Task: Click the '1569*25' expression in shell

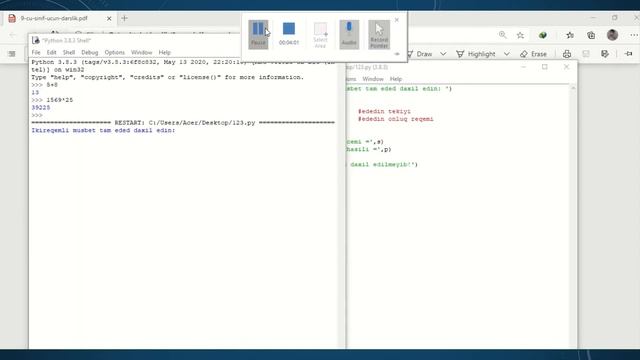Action: pyautogui.click(x=60, y=100)
